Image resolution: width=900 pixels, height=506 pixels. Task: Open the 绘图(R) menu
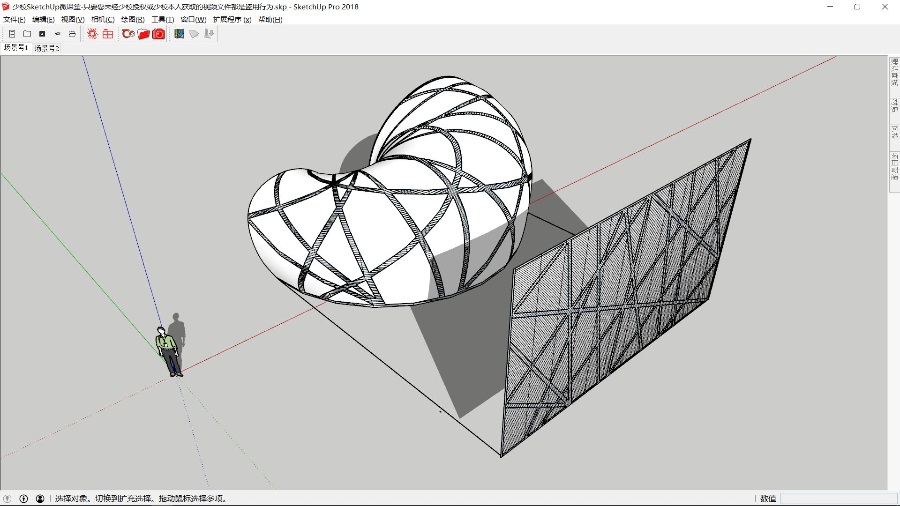[x=133, y=20]
